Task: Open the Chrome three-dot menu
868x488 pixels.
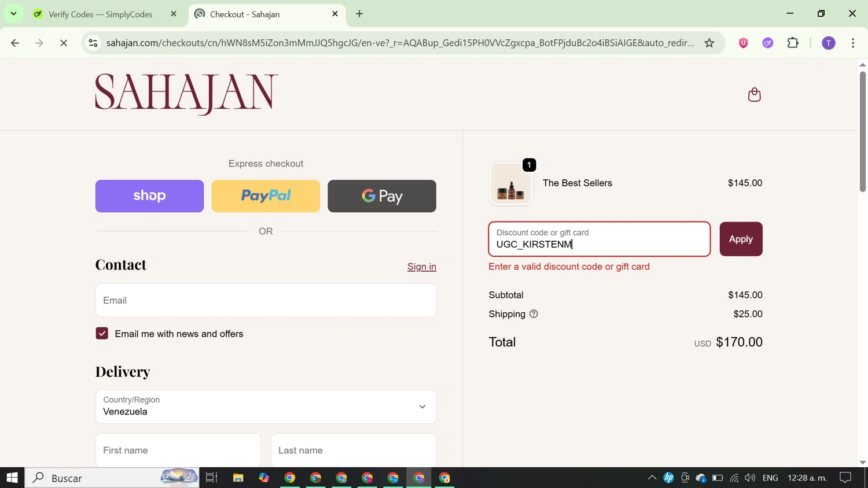Action: 853,43
